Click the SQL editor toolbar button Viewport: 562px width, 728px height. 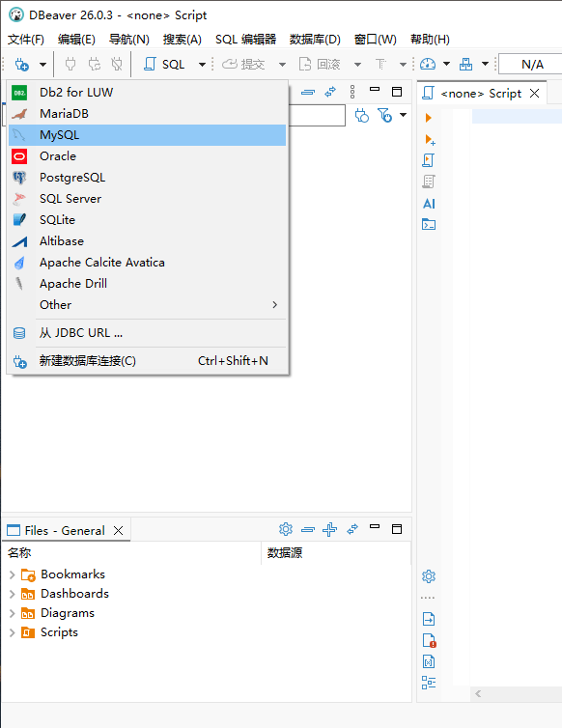pyautogui.click(x=164, y=64)
